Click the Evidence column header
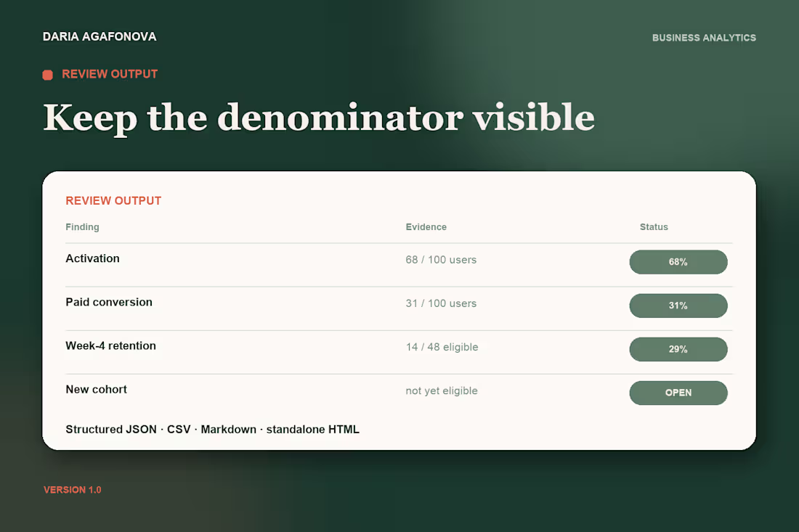This screenshot has height=532, width=799. click(x=426, y=227)
